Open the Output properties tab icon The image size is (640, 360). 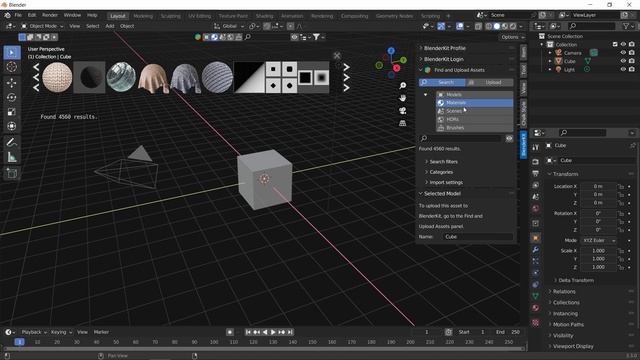(x=536, y=173)
